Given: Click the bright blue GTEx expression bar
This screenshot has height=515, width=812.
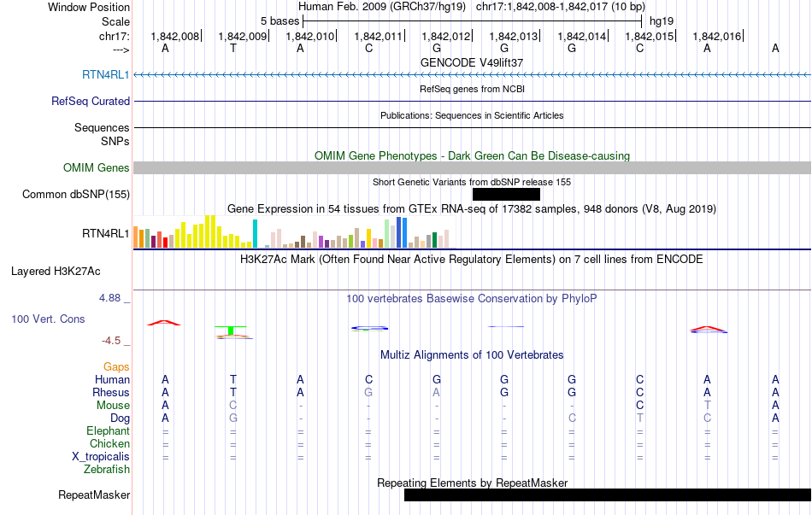Looking at the screenshot, I should click(404, 232).
